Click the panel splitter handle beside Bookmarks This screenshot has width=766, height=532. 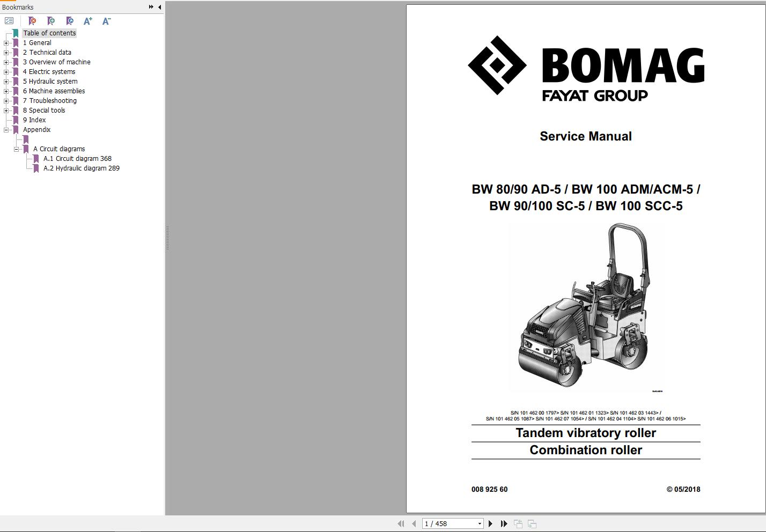[167, 238]
